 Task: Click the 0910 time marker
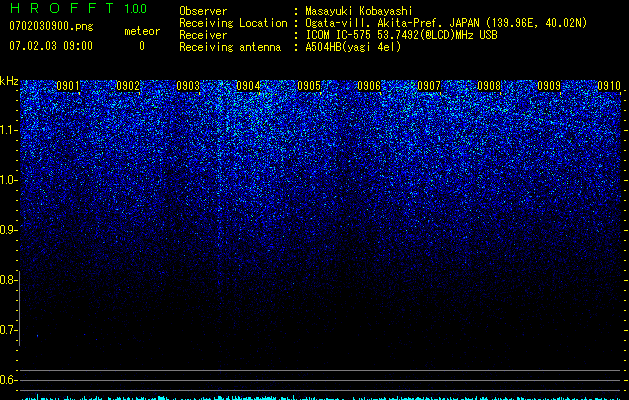609,86
